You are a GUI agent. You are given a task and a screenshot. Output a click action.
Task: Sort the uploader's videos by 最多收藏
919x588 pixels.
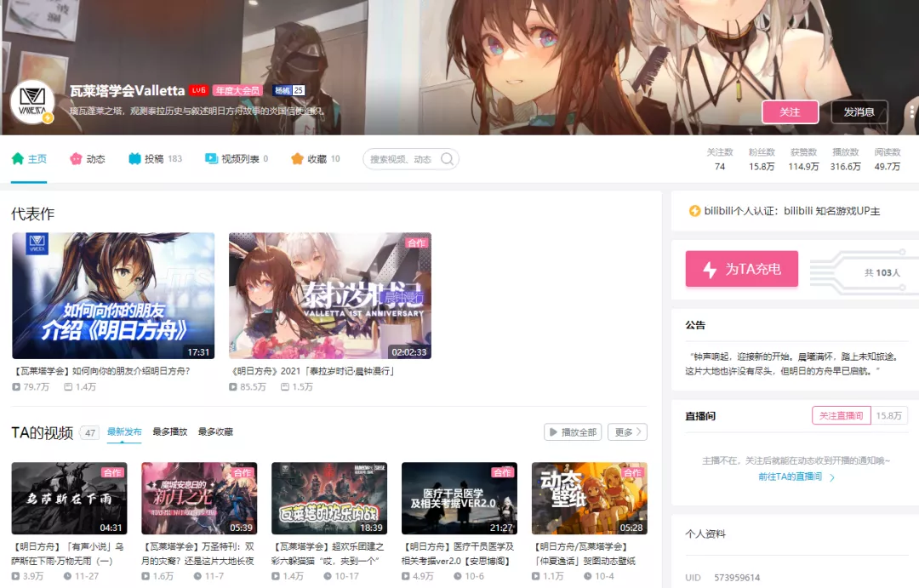point(215,432)
